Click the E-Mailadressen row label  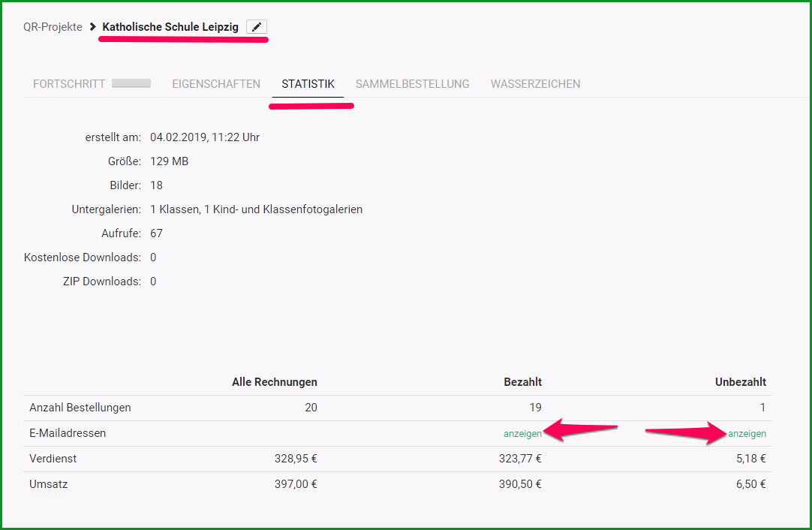click(x=68, y=433)
